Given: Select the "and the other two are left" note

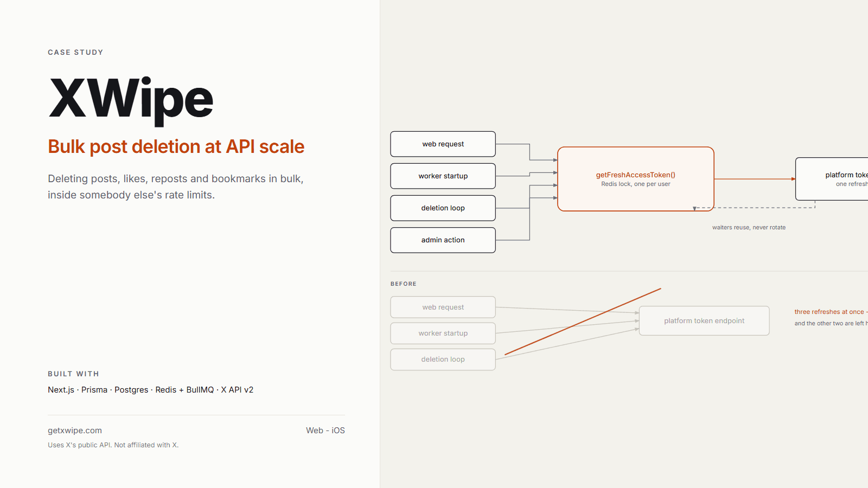Looking at the screenshot, I should 830,324.
